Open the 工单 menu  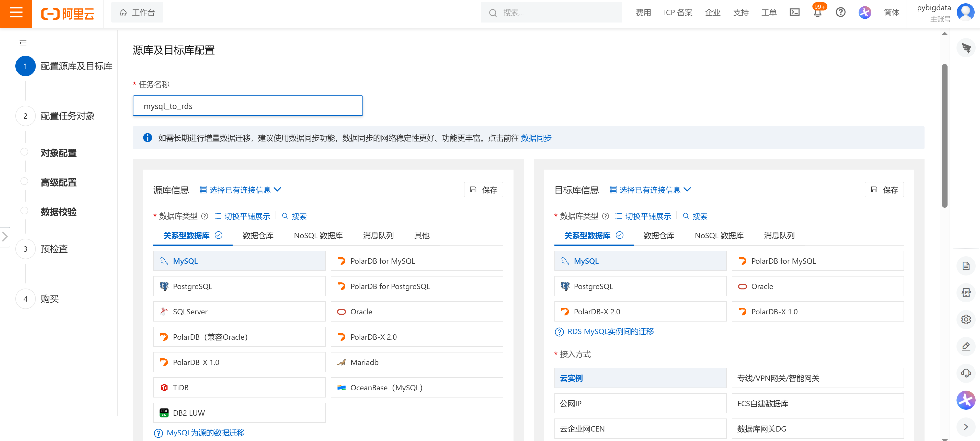(x=769, y=13)
